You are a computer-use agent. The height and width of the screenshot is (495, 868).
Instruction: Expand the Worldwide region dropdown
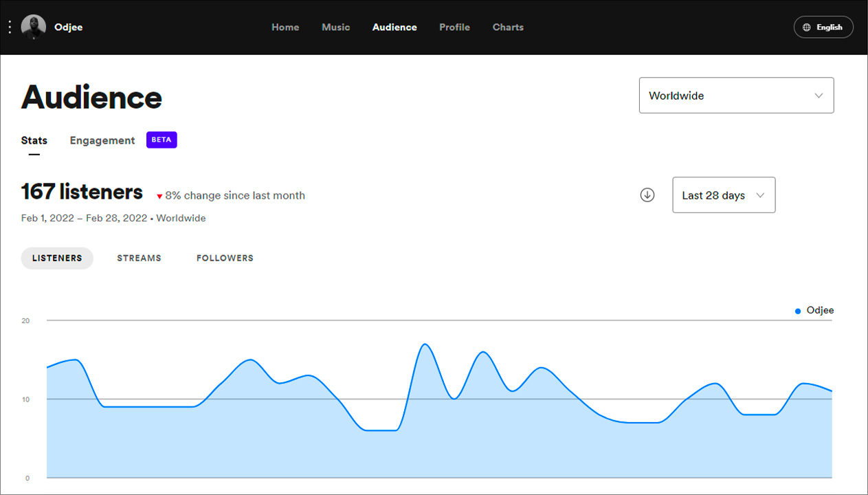tap(736, 96)
